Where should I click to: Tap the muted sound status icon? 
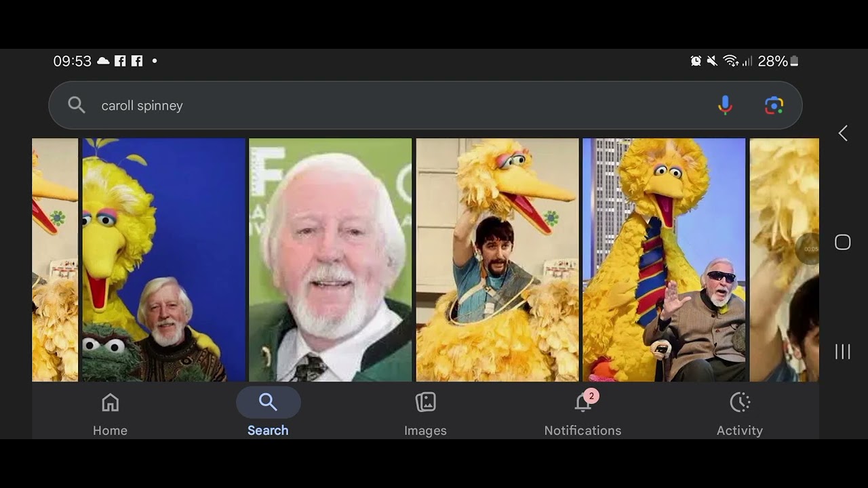pyautogui.click(x=712, y=61)
